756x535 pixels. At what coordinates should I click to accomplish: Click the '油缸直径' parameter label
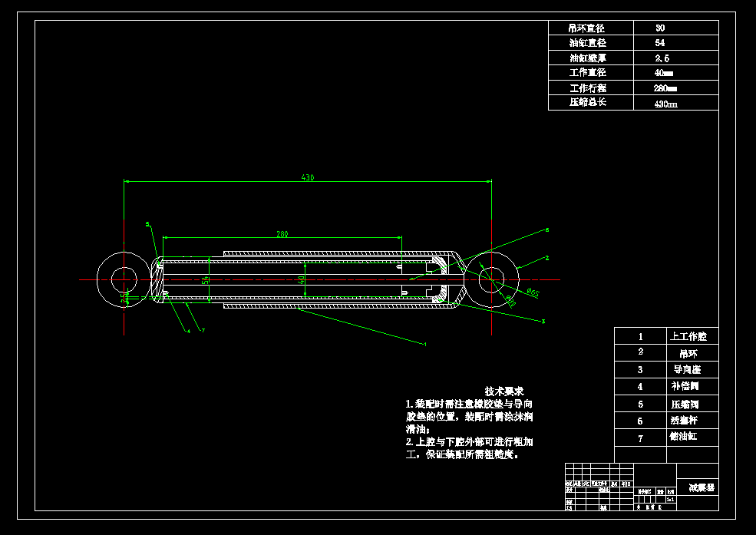(587, 43)
